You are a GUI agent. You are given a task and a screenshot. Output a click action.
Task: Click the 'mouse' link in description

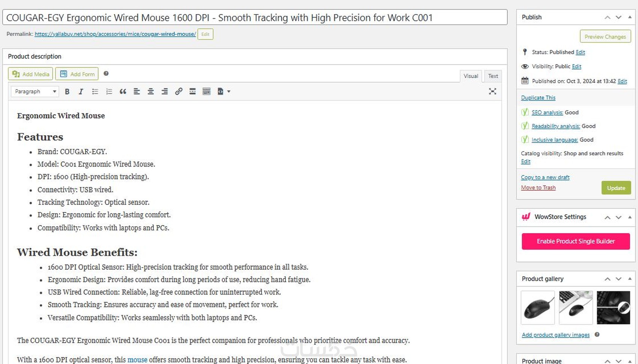[x=137, y=359]
